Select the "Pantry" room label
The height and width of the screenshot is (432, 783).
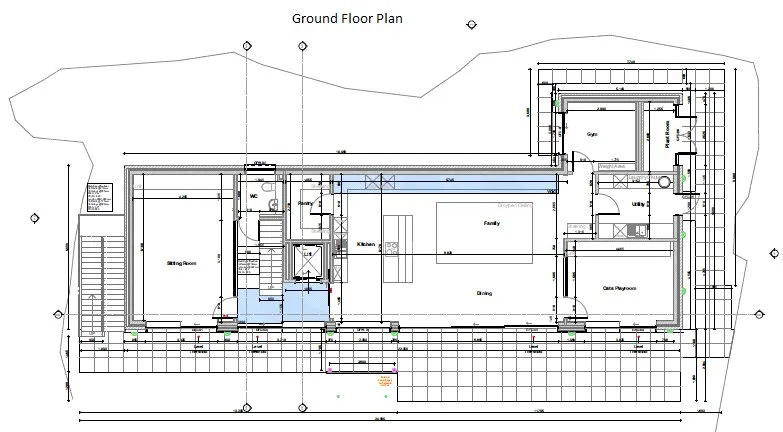click(305, 203)
